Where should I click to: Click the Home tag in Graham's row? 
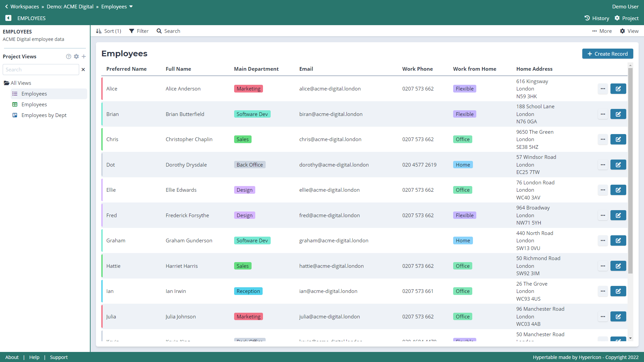point(463,241)
